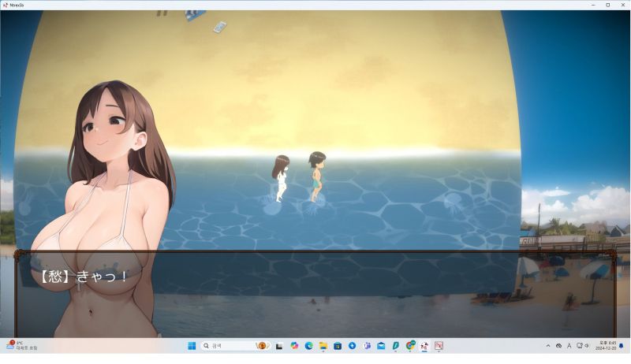Open File Explorer folder icon

pyautogui.click(x=323, y=346)
